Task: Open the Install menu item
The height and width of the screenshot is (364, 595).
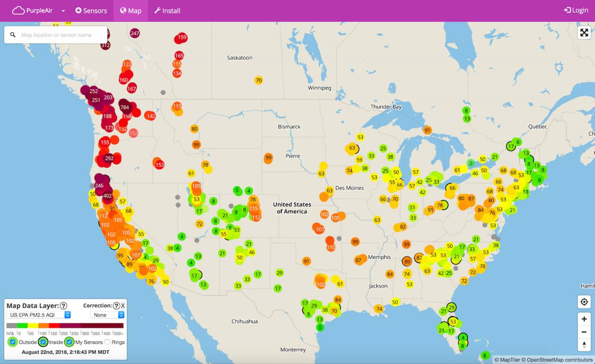Action: pyautogui.click(x=168, y=10)
